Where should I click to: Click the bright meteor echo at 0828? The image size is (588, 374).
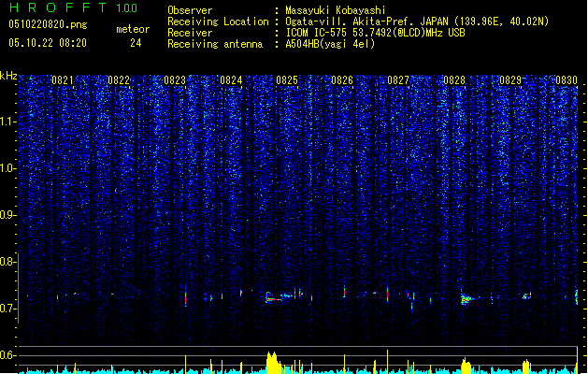click(x=466, y=298)
